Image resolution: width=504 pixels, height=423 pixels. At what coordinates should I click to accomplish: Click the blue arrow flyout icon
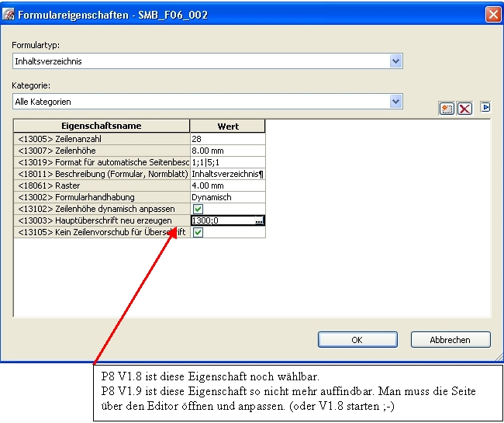485,107
